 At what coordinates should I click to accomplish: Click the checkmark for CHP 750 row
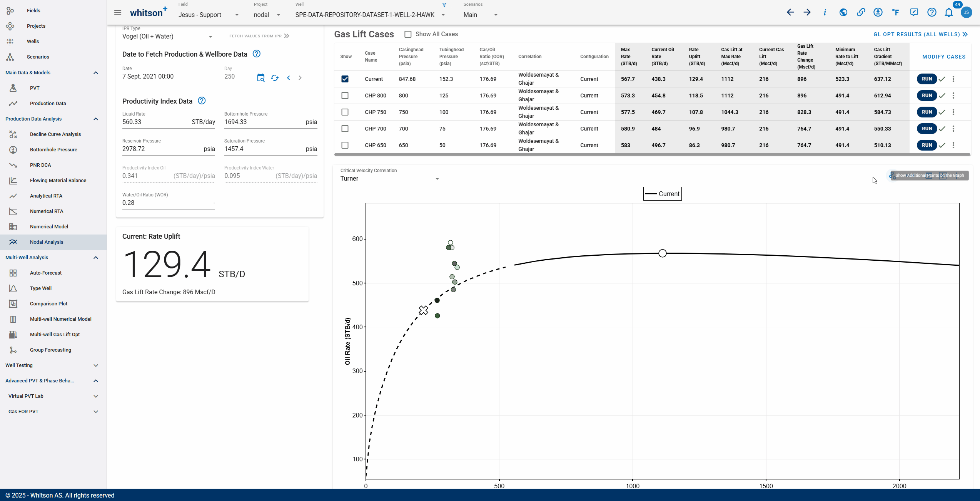pos(942,112)
